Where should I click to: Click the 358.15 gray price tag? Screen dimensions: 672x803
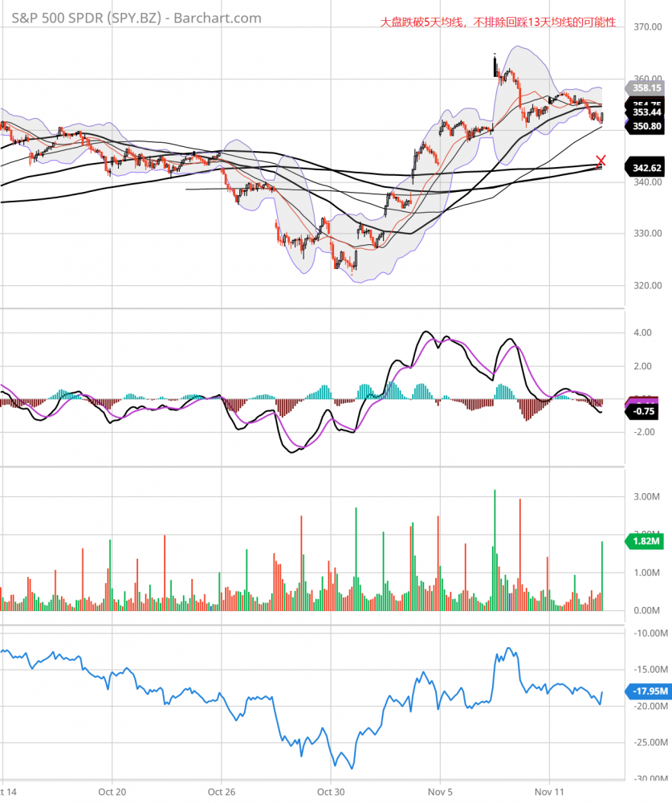(x=646, y=88)
